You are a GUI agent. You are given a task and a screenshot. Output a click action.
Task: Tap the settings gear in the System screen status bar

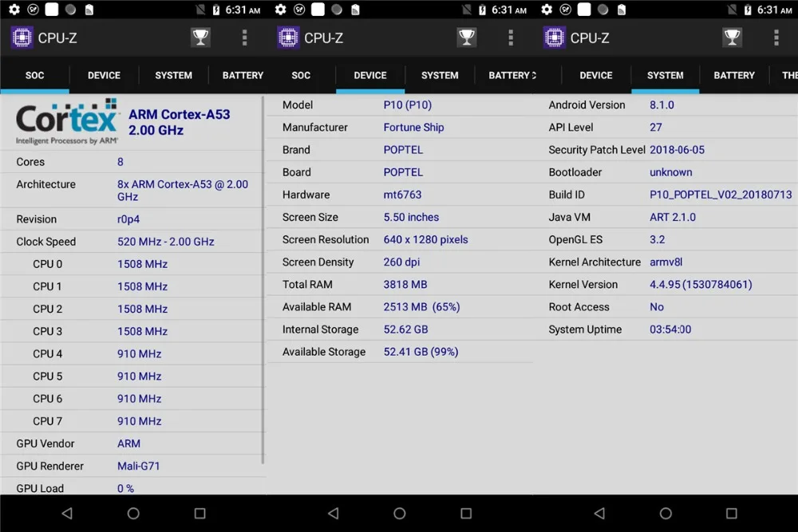[547, 10]
